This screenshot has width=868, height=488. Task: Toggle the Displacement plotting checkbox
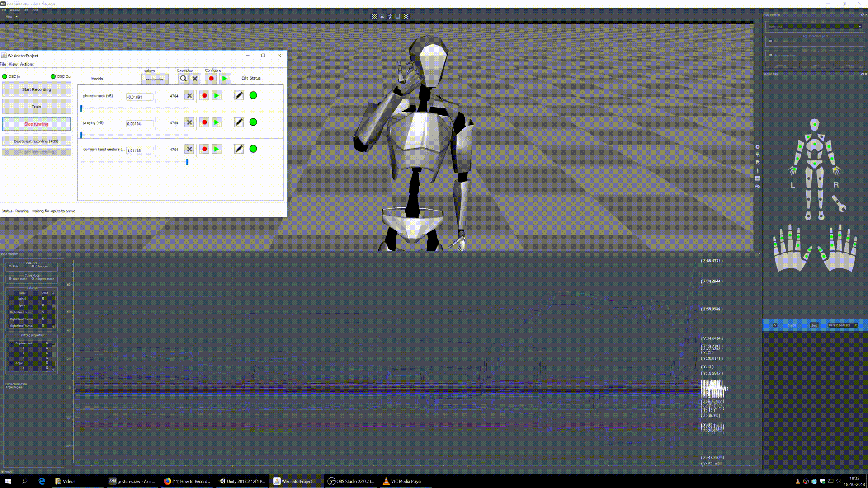pyautogui.click(x=47, y=343)
